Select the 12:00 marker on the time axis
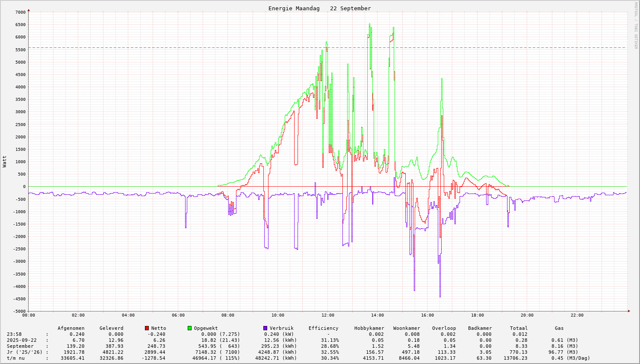 coord(327,315)
